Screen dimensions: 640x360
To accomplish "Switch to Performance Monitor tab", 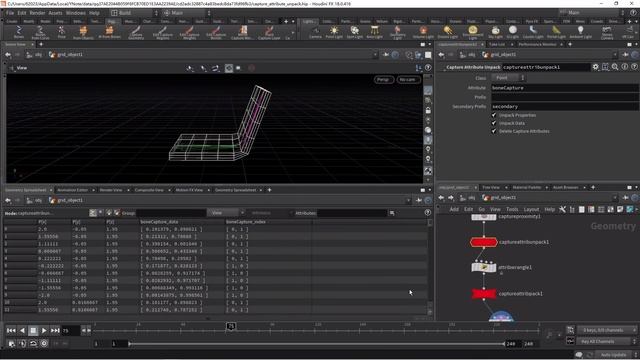I will [x=537, y=44].
